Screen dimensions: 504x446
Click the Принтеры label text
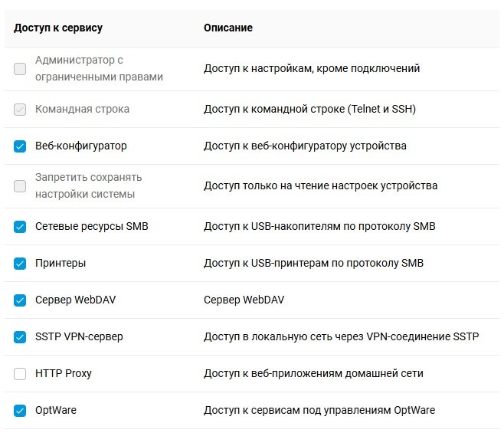pyautogui.click(x=61, y=263)
